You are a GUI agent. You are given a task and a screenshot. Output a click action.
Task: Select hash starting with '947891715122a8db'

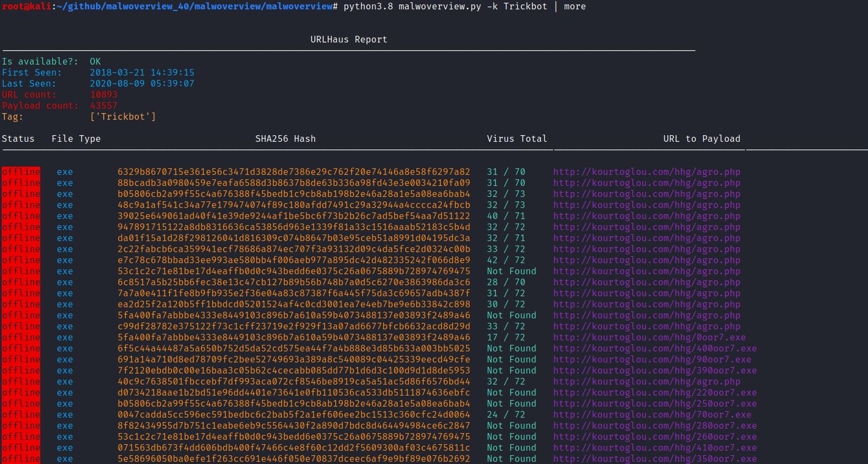(x=293, y=227)
